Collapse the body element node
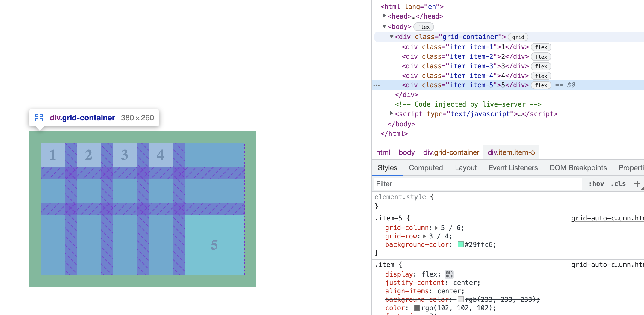This screenshot has height=315, width=644. (x=384, y=26)
